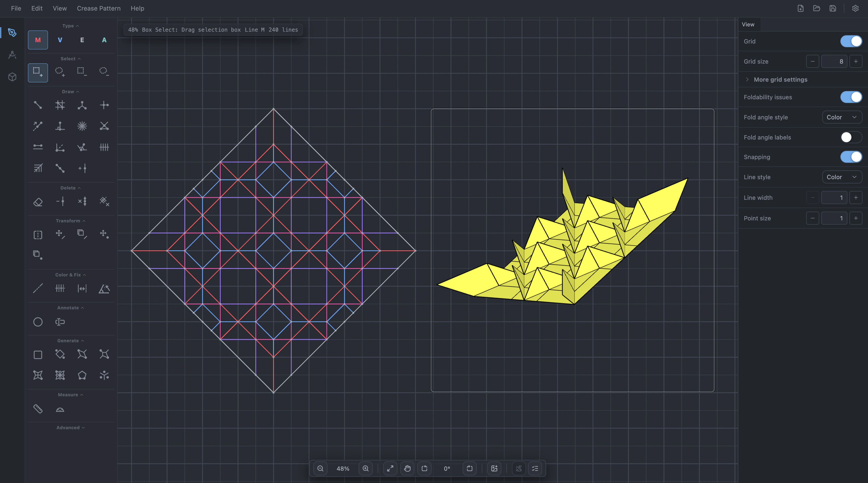Viewport: 868px width, 483px height.
Task: Select the hand pan tool
Action: pos(407,468)
